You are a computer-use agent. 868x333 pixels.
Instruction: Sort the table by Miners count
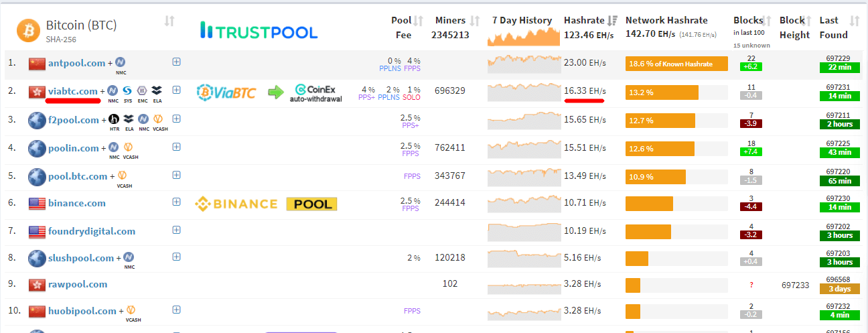coord(475,21)
